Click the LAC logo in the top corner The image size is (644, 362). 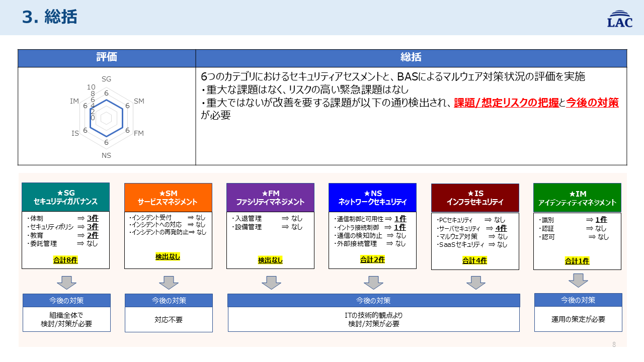tap(621, 20)
